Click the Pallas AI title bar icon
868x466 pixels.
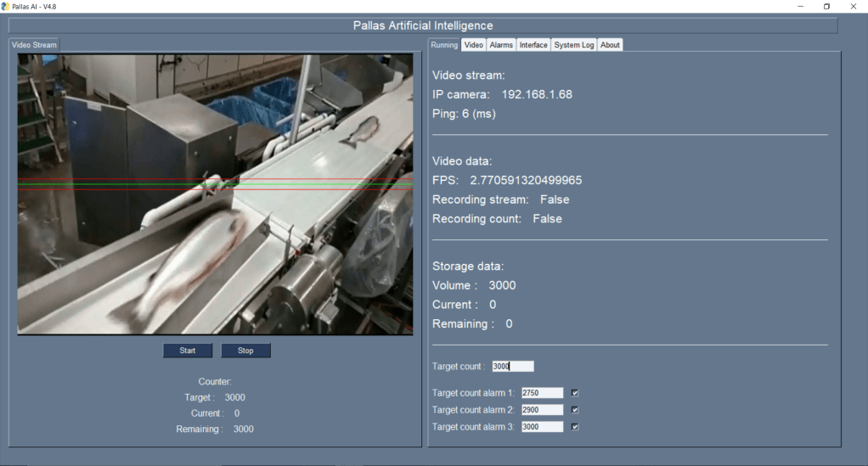click(x=6, y=6)
